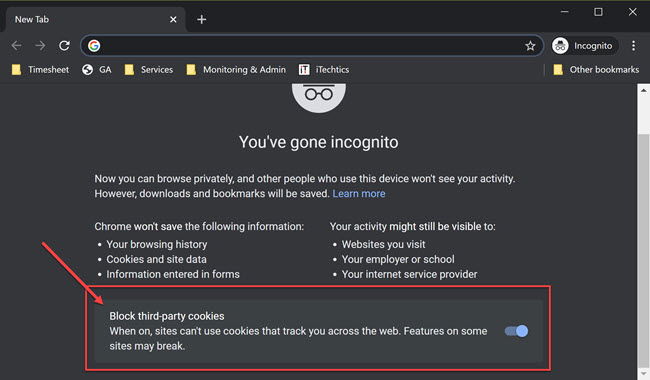Click the "Your internet service provider" text
Screen dimensions: 650x380
click(410, 274)
